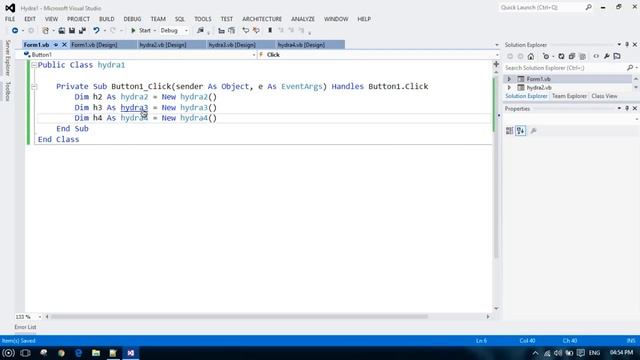Expand Form1.vb node in Solution Explorer
The width and height of the screenshot is (640, 360).
coord(509,79)
